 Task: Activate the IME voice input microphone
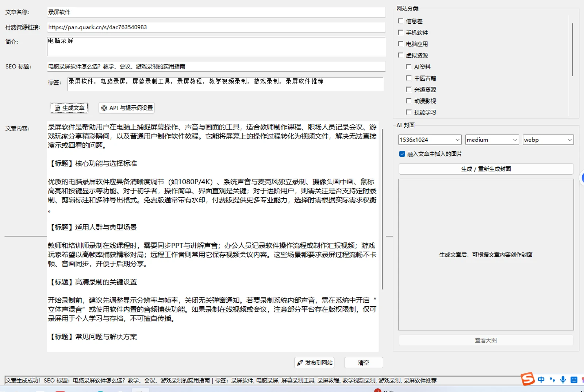[563, 380]
